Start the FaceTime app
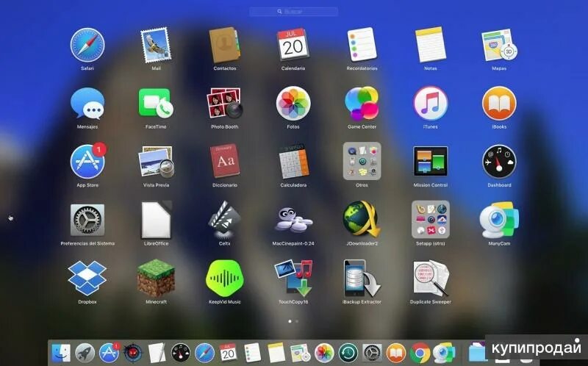This screenshot has height=366, width=588. [156, 103]
